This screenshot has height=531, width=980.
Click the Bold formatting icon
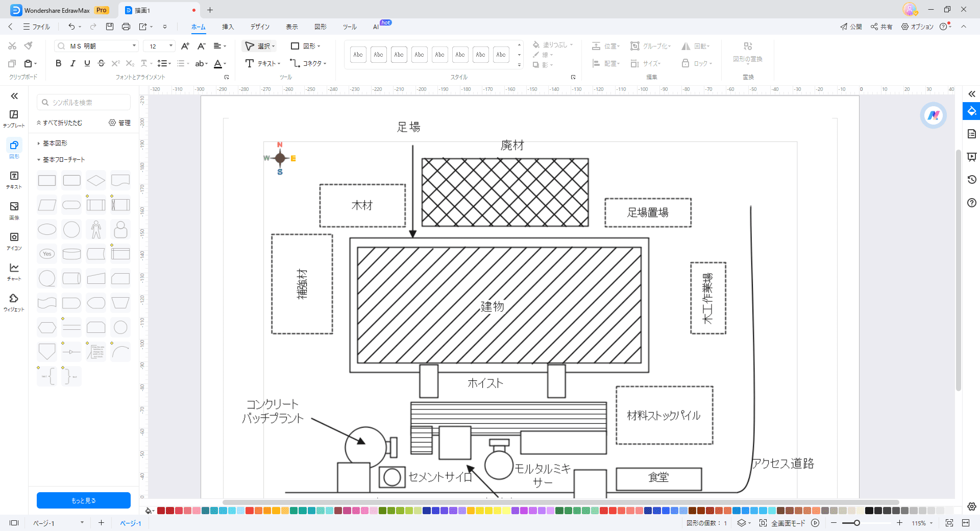(58, 63)
